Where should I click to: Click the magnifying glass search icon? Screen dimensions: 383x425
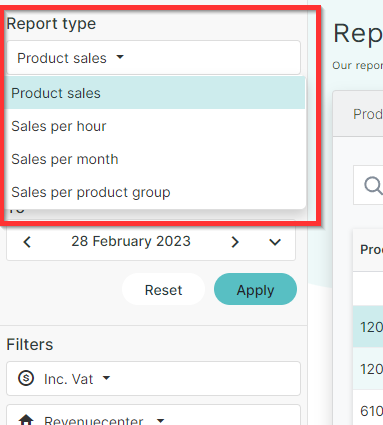click(x=373, y=185)
